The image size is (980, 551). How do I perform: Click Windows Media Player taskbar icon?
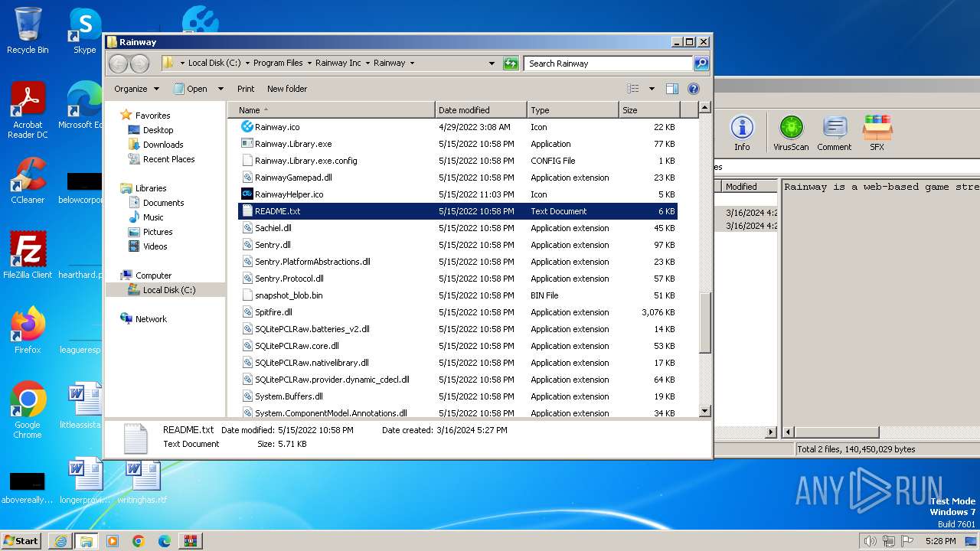coord(113,541)
